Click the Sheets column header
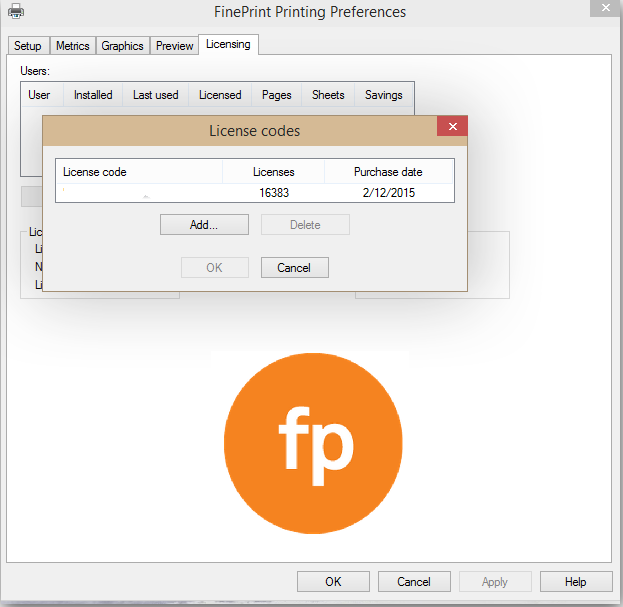 tap(328, 95)
